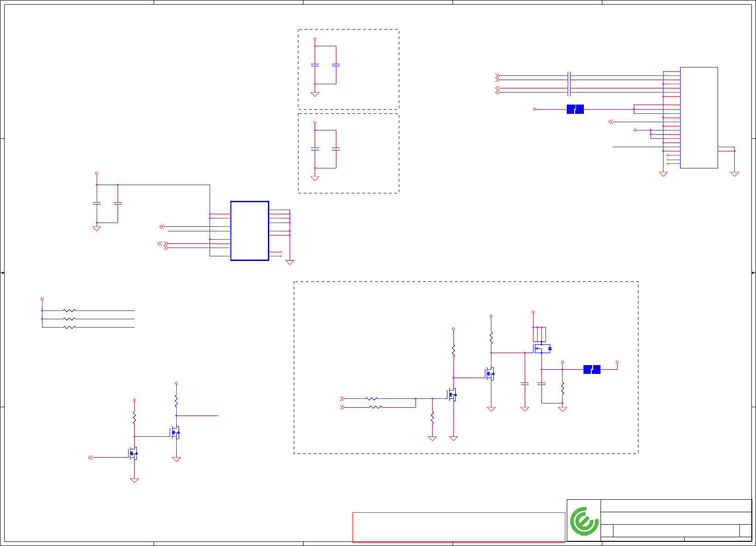Select the pull-up resistor above the bottom-left circuit's left MOSFET
Viewport: 756px width, 546px height.
coord(134,418)
